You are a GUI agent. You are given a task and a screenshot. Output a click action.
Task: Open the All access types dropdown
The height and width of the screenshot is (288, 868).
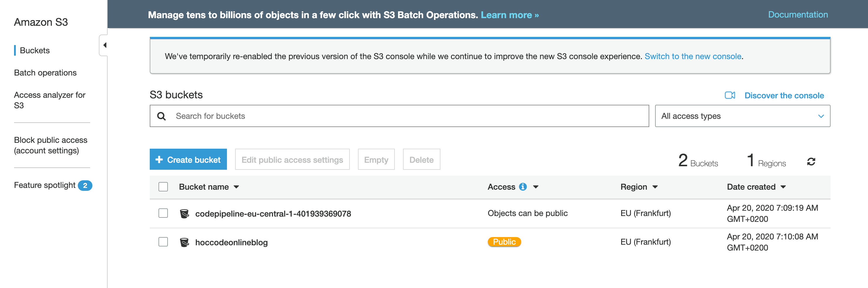[742, 116]
